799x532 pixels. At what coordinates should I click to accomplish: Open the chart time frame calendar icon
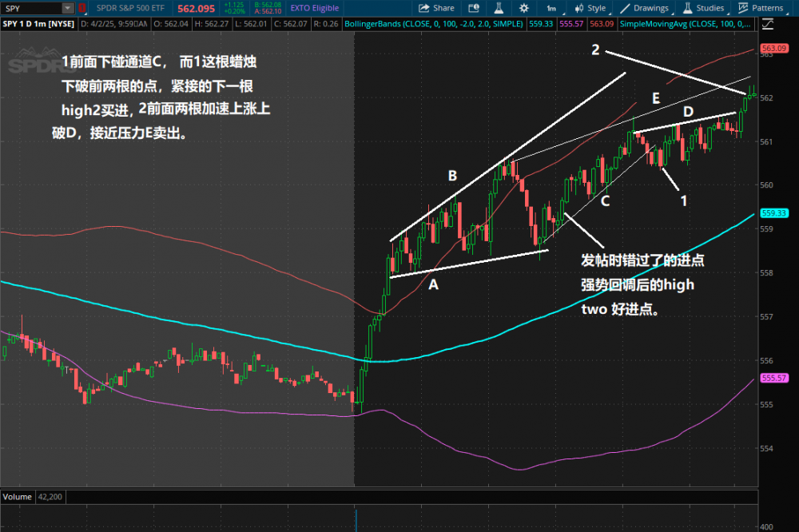click(474, 8)
